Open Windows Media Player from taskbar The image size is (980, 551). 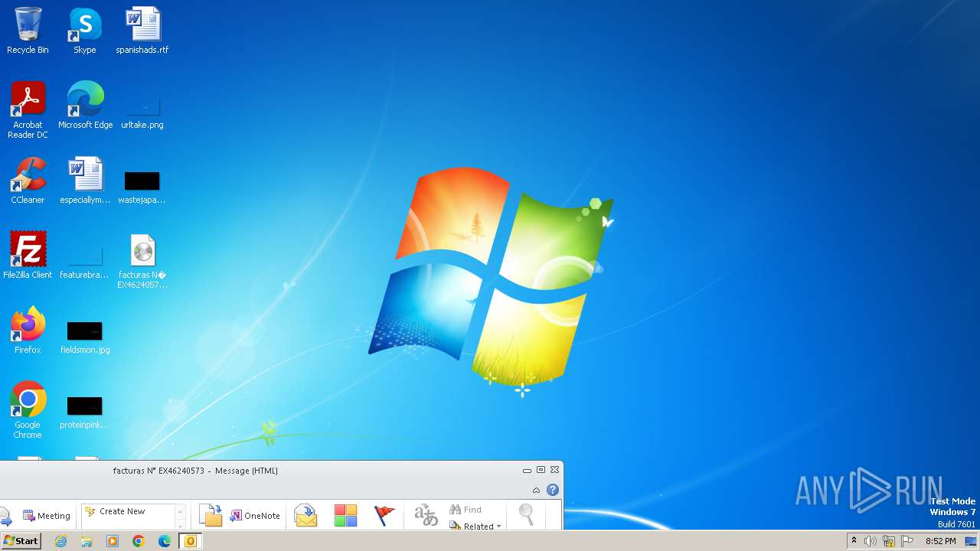coord(113,541)
